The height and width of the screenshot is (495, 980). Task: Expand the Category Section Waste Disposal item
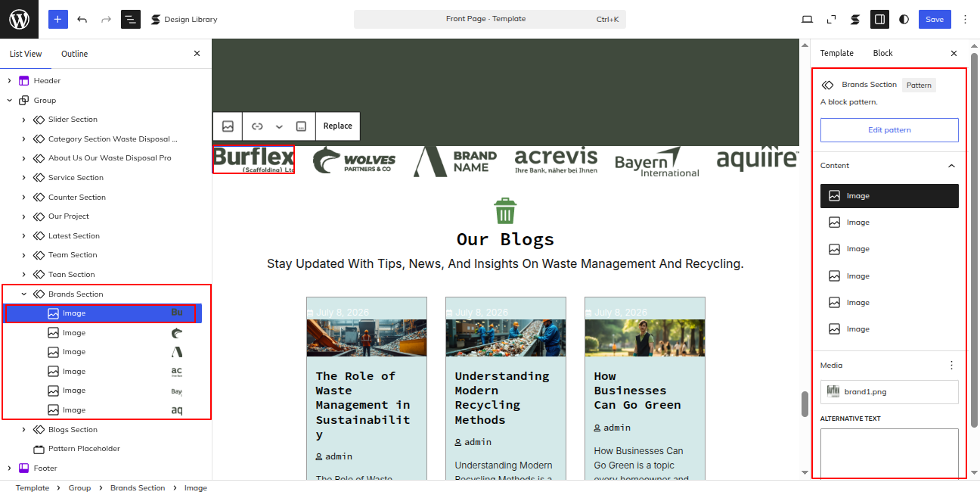pos(24,139)
